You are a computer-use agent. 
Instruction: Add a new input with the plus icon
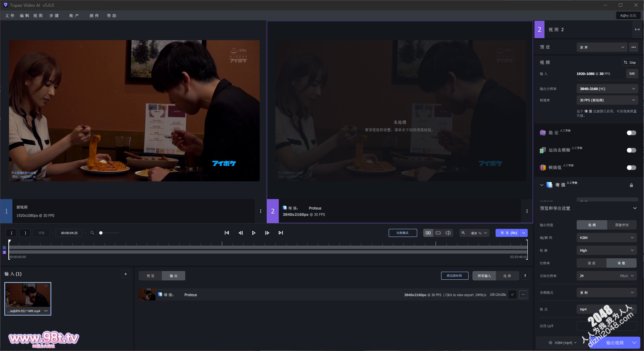126,274
